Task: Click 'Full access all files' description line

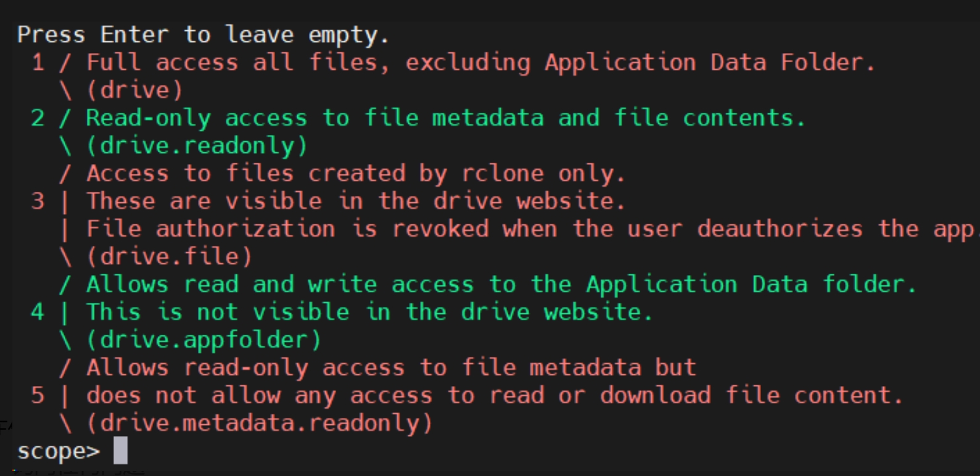Action: click(x=480, y=62)
